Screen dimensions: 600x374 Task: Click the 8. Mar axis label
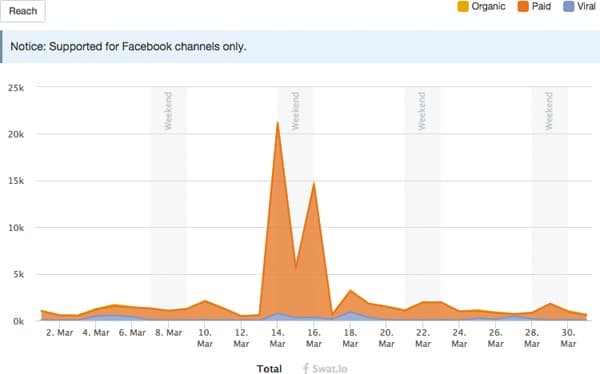(168, 333)
